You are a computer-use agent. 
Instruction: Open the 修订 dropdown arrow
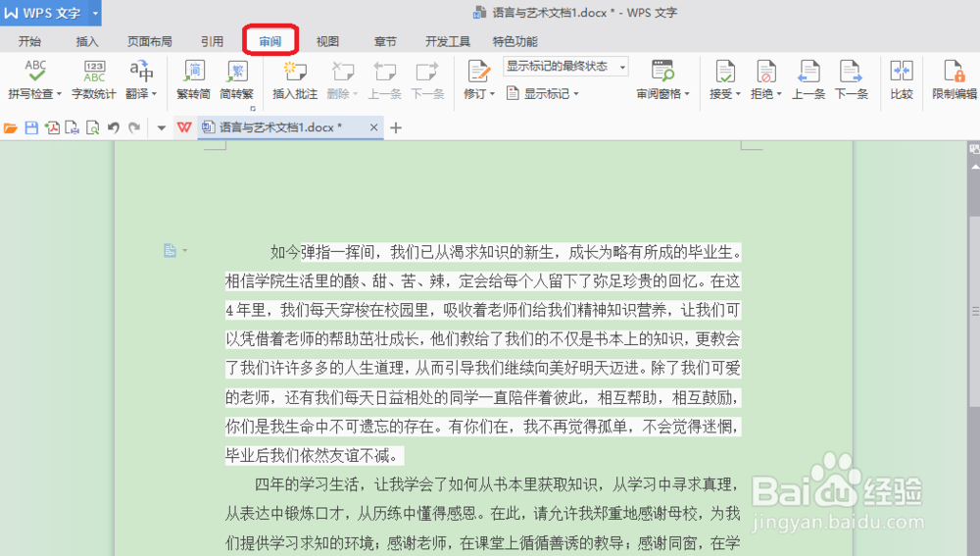point(492,94)
